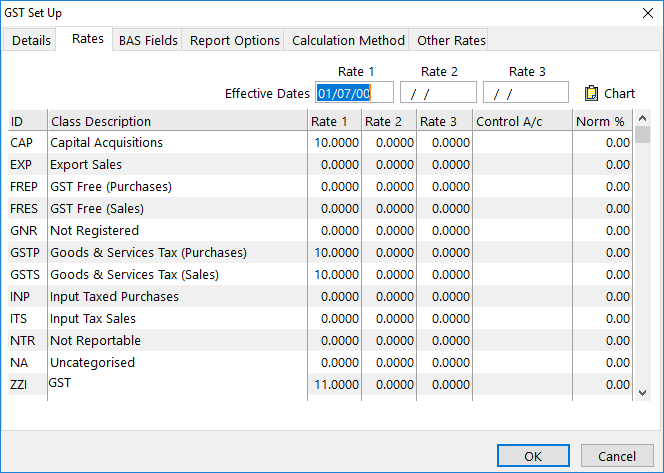Viewport: 664px width, 473px height.
Task: Click the Rate 2 effective date field
Action: tap(438, 93)
